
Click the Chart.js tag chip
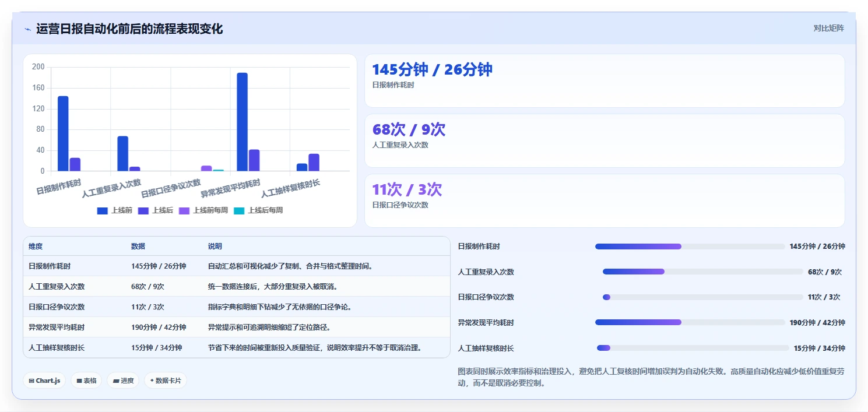(x=45, y=381)
